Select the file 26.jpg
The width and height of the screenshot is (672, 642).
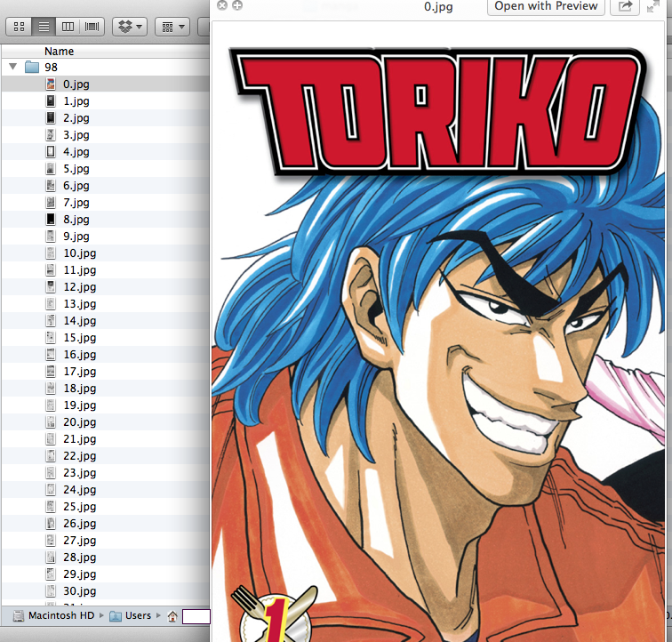coord(79,524)
